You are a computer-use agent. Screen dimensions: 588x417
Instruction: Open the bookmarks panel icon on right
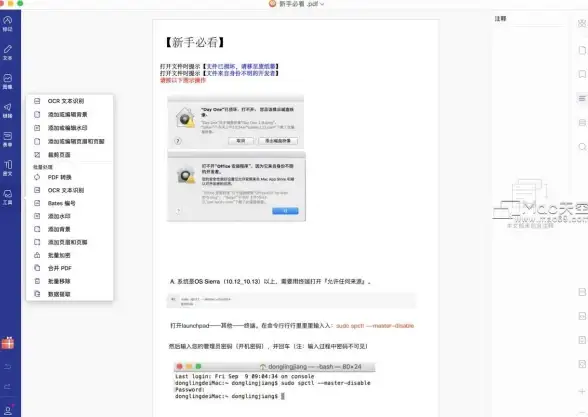click(582, 74)
